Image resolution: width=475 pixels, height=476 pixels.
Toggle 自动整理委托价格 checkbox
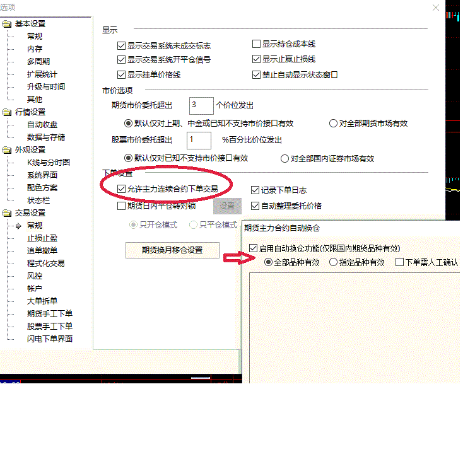point(255,206)
